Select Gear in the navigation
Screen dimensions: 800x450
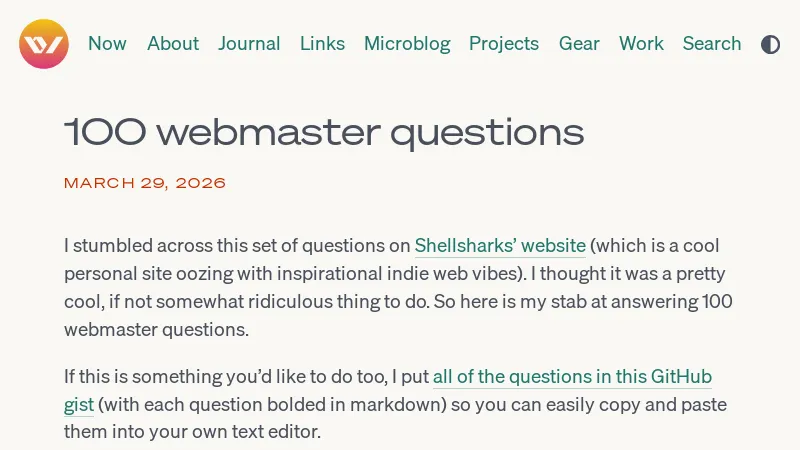coord(579,44)
